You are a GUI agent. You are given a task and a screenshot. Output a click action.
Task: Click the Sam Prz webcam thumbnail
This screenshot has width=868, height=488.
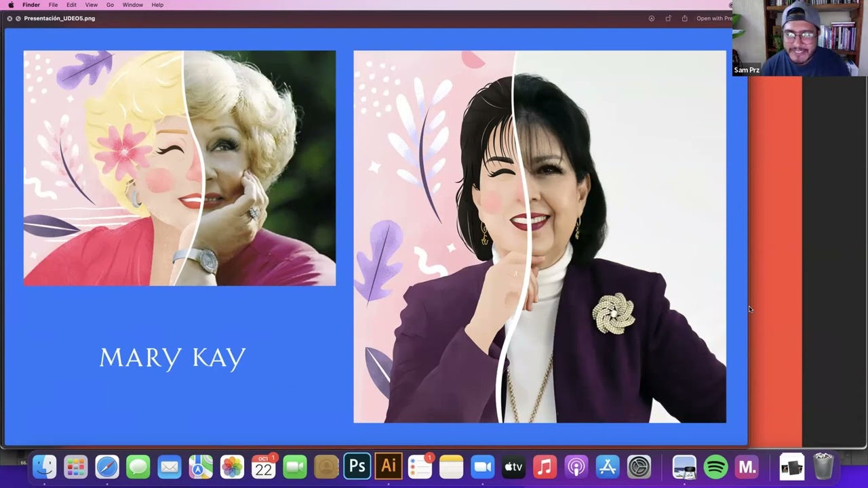[x=800, y=38]
